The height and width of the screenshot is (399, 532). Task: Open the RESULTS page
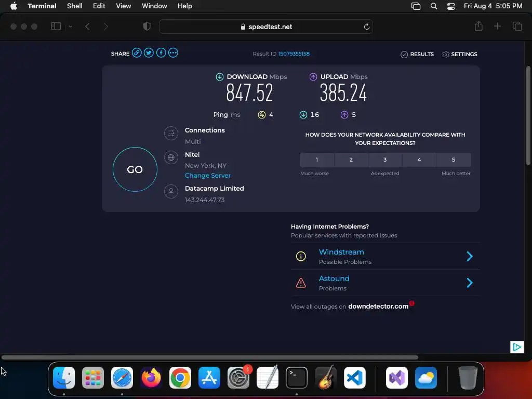(417, 54)
